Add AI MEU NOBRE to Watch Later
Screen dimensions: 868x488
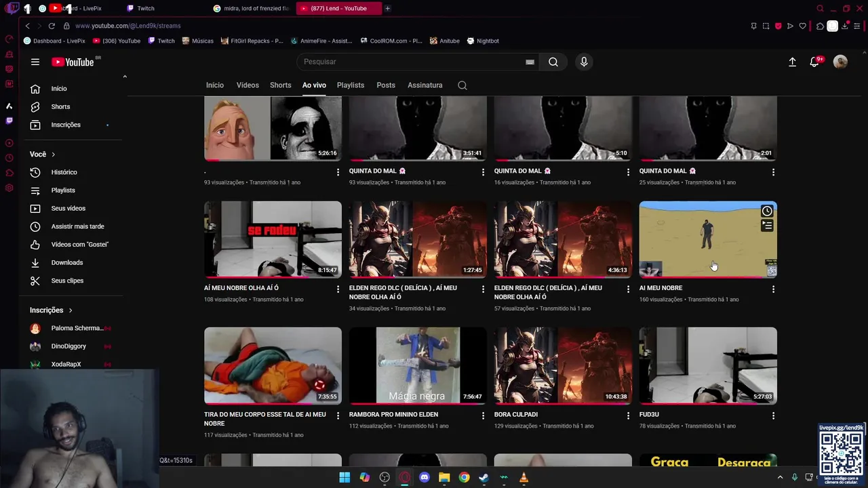coord(767,211)
